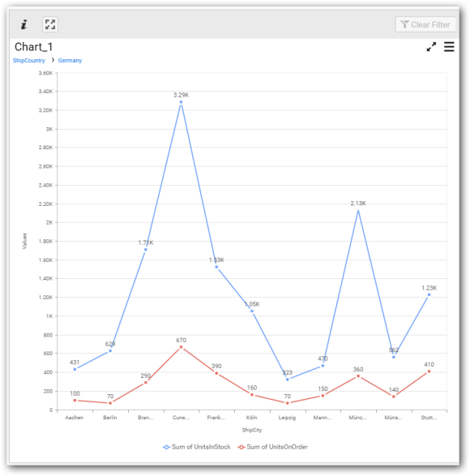Click the Leipzig axis label

click(x=287, y=418)
